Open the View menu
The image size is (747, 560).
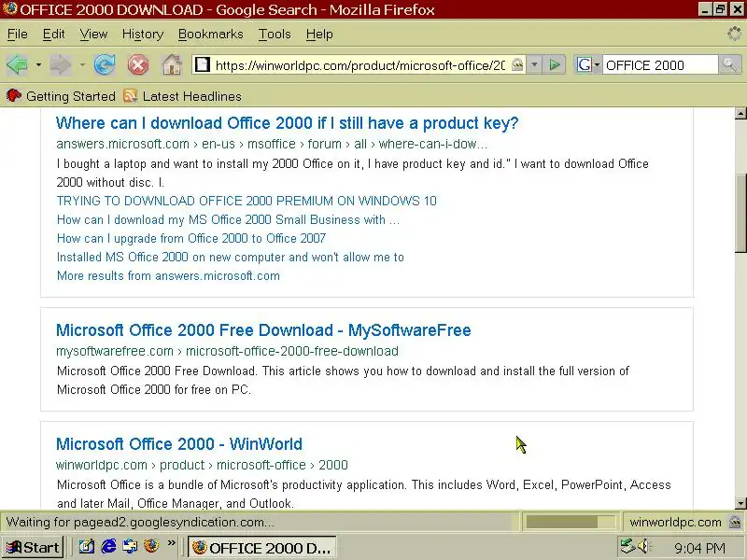[93, 35]
